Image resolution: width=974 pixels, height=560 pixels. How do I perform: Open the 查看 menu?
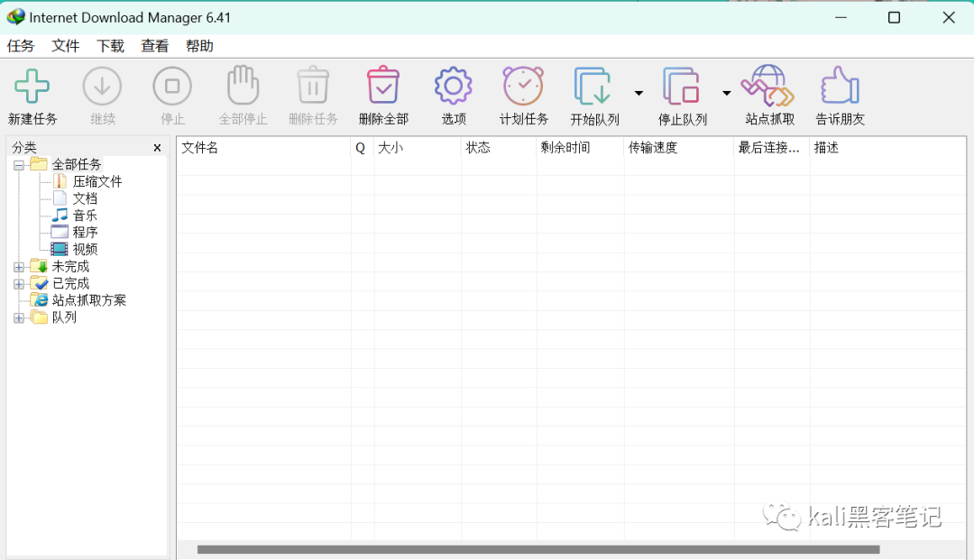[x=155, y=46]
